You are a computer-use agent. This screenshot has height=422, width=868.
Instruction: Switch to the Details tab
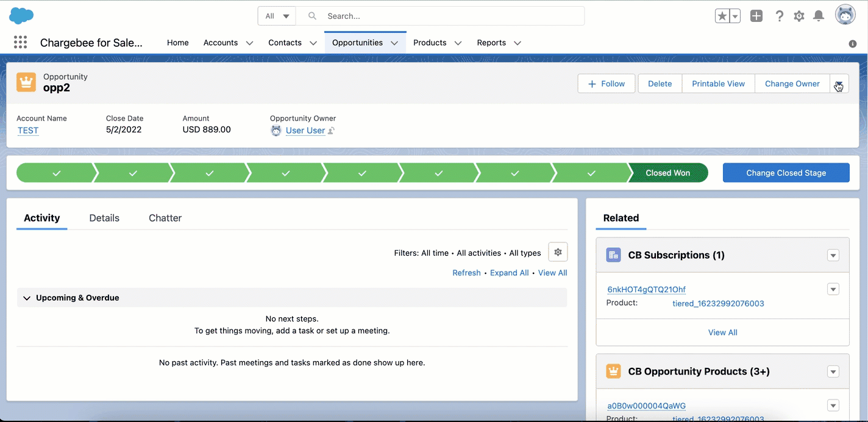pyautogui.click(x=104, y=218)
